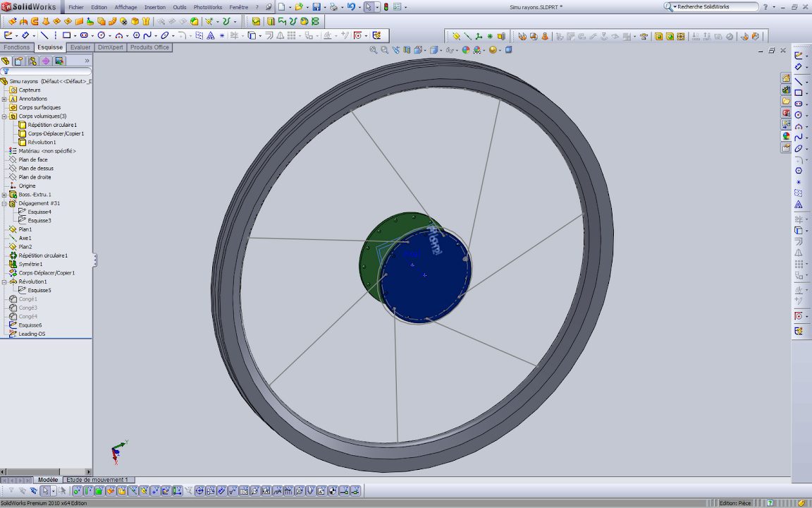The height and width of the screenshot is (508, 812).
Task: Open the Affichage menu
Action: [126, 7]
